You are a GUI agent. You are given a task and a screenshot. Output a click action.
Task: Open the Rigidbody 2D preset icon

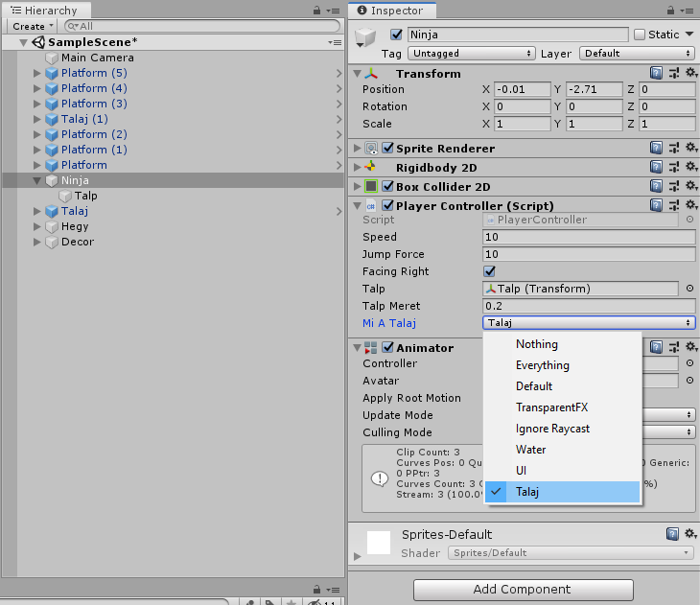(673, 167)
